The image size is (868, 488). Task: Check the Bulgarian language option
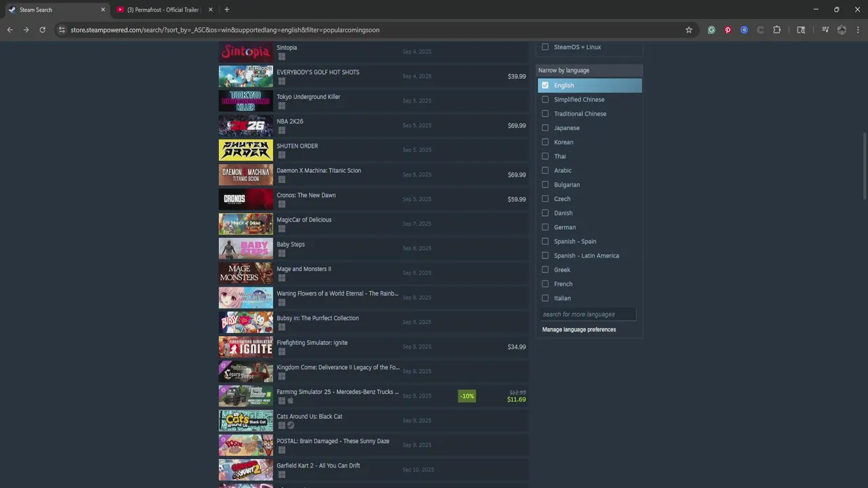pos(545,184)
